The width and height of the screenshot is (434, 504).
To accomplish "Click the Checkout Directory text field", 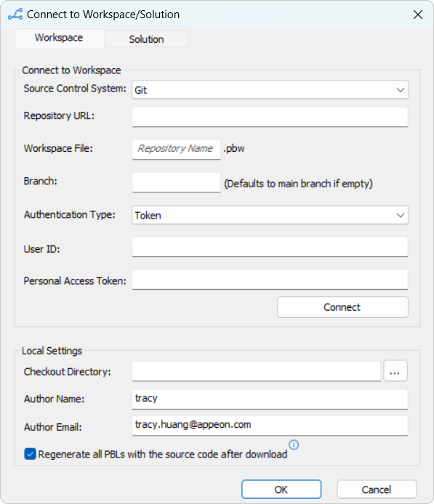I will coord(257,371).
